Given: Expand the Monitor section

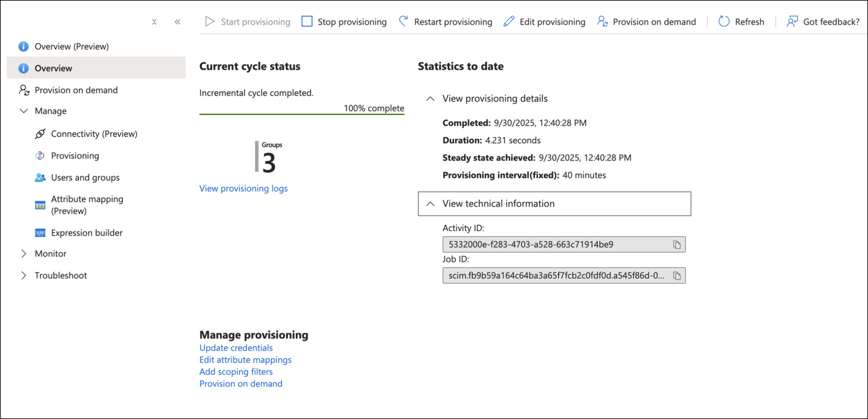Looking at the screenshot, I should (24, 254).
